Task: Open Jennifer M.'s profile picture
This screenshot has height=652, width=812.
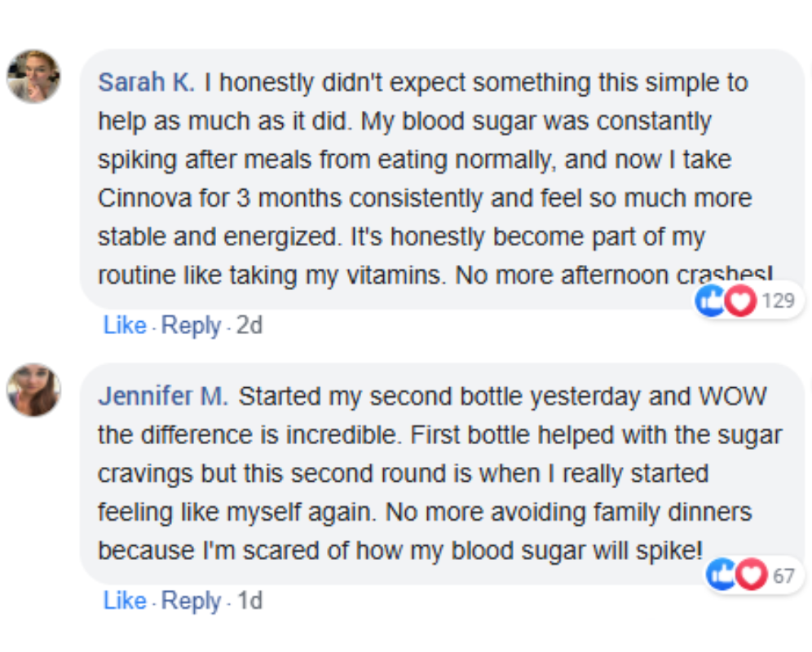Action: 33,390
